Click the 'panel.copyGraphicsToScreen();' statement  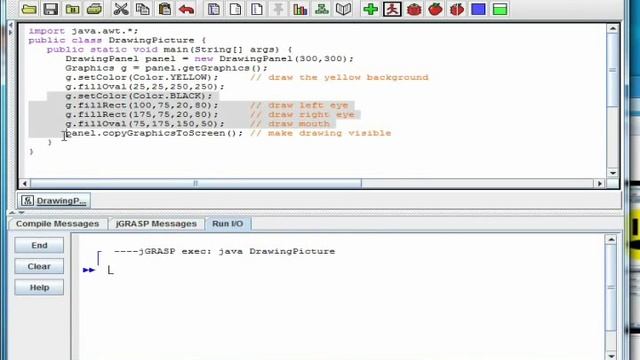[154, 133]
